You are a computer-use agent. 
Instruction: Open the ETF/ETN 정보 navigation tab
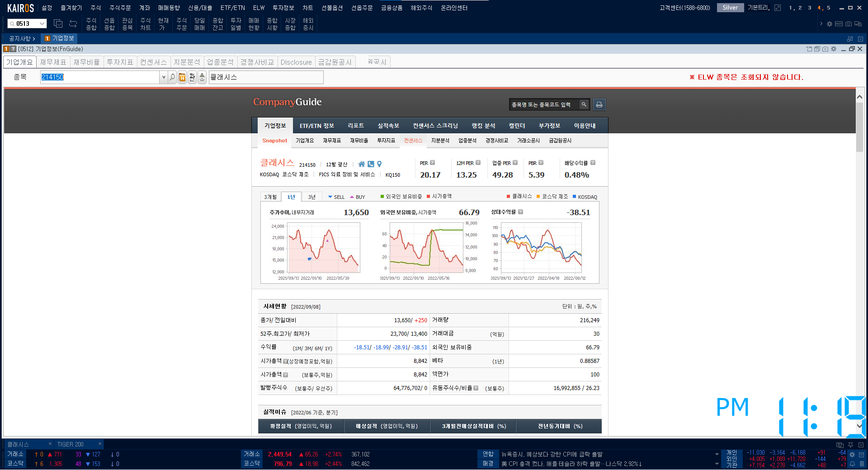[317, 126]
